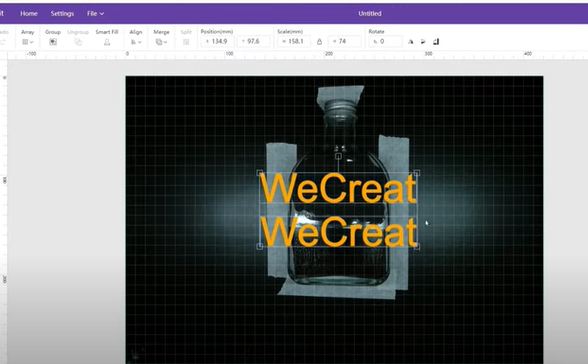The image size is (588, 364).
Task: Click the flip vertical icon
Action: pyautogui.click(x=423, y=42)
